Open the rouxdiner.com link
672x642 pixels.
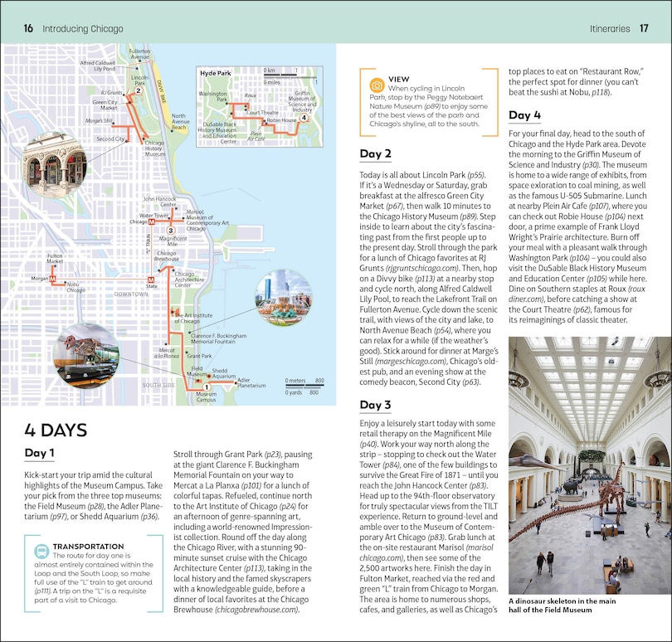pos(527,299)
